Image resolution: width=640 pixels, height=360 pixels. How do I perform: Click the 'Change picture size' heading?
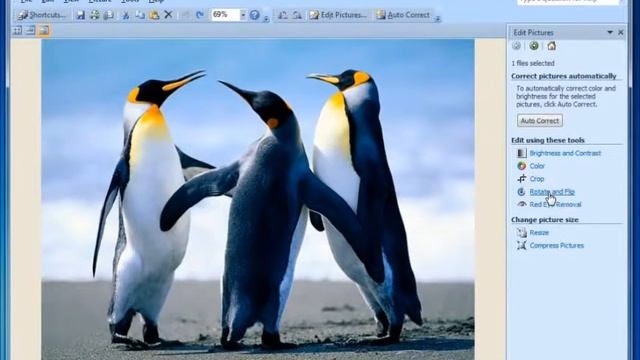coord(544,220)
